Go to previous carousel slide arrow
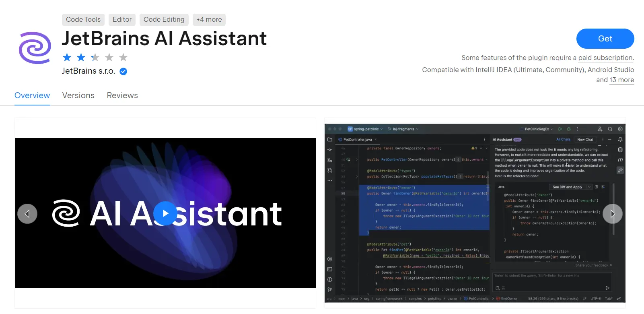The height and width of the screenshot is (314, 644). tap(27, 214)
